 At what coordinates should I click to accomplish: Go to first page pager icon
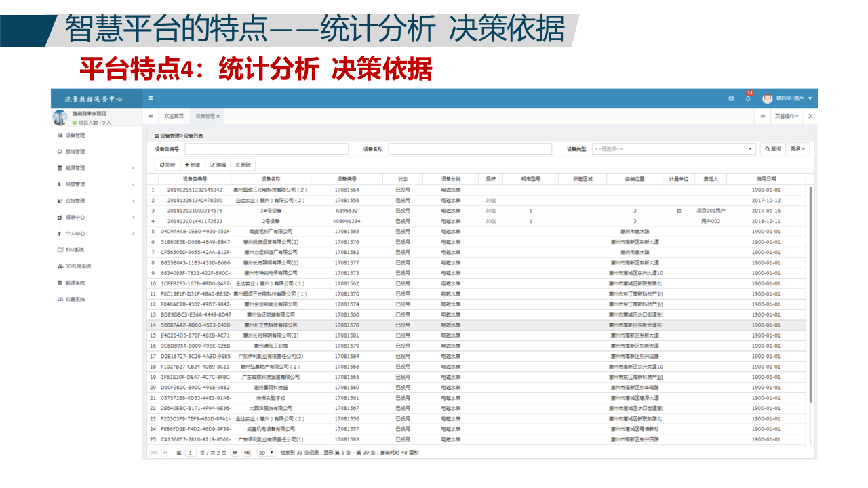point(153,452)
